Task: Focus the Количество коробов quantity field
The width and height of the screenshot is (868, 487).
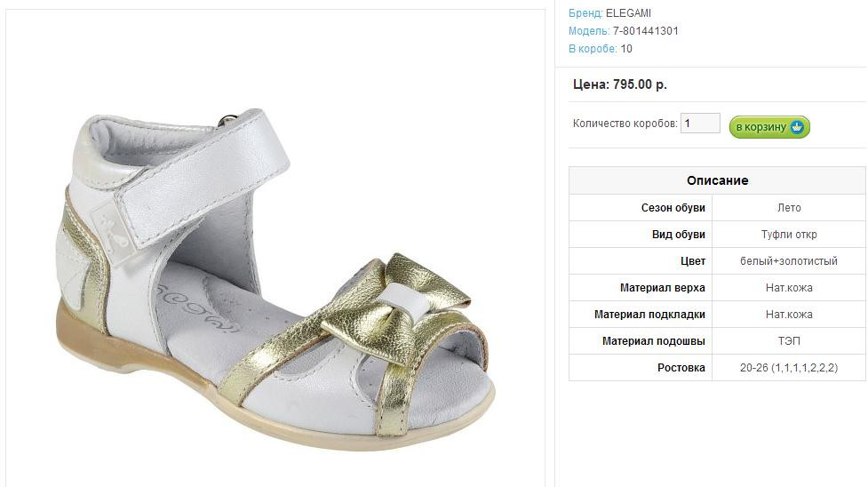Action: click(700, 123)
